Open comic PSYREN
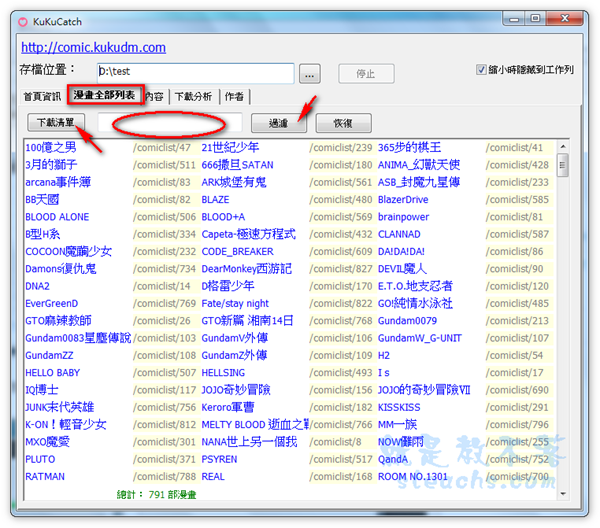The height and width of the screenshot is (528, 600). (x=219, y=459)
